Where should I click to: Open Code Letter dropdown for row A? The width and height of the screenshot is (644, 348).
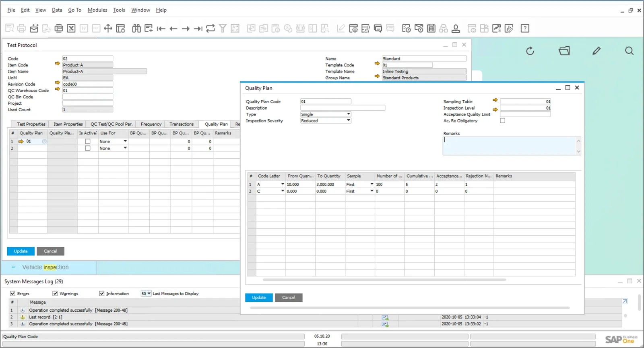[x=283, y=184]
